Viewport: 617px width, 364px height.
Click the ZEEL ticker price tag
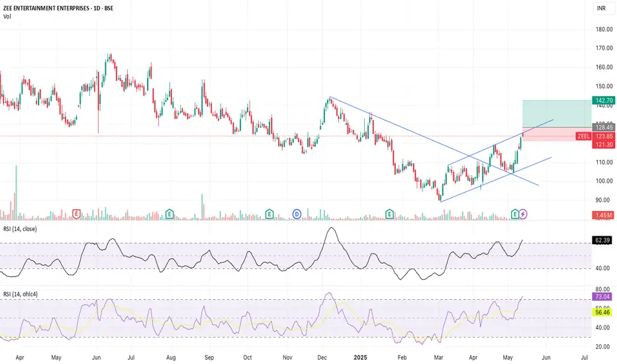click(x=583, y=136)
